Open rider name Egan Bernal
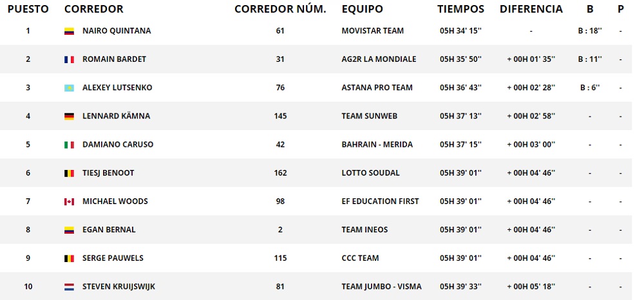Image resolution: width=644 pixels, height=300 pixels. [x=109, y=230]
